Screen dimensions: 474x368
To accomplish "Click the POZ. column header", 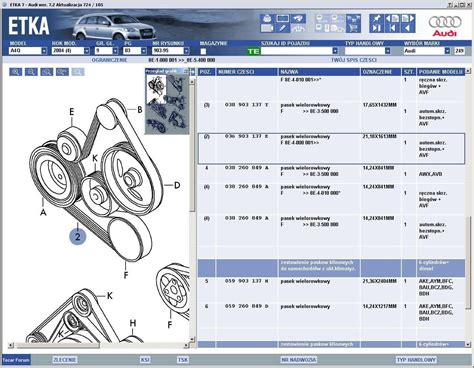I will (x=207, y=72).
